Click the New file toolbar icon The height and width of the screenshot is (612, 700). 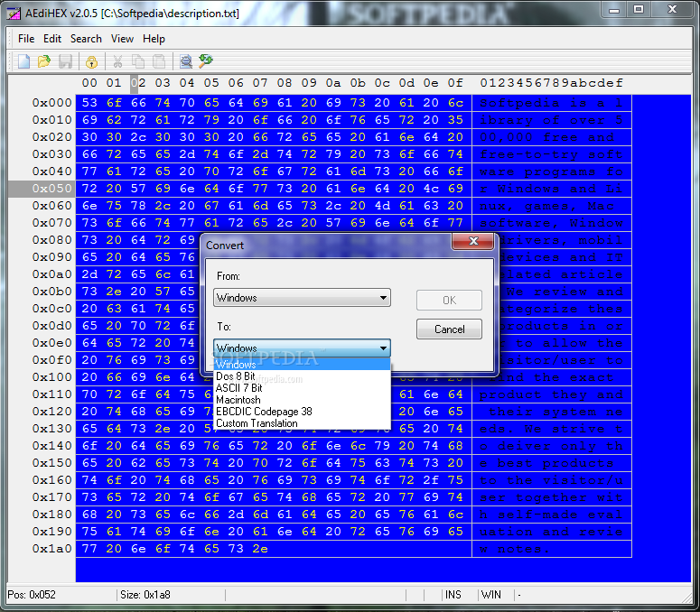click(x=23, y=61)
